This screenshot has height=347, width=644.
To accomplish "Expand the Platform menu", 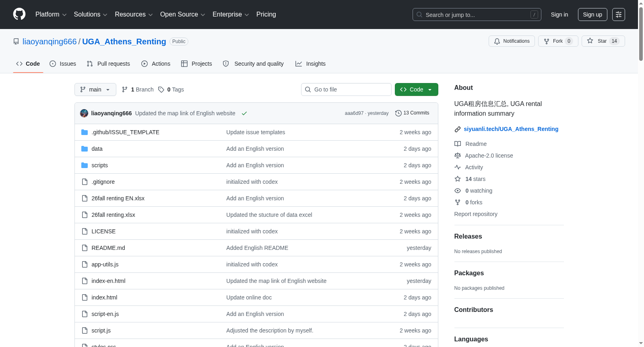I will point(51,15).
